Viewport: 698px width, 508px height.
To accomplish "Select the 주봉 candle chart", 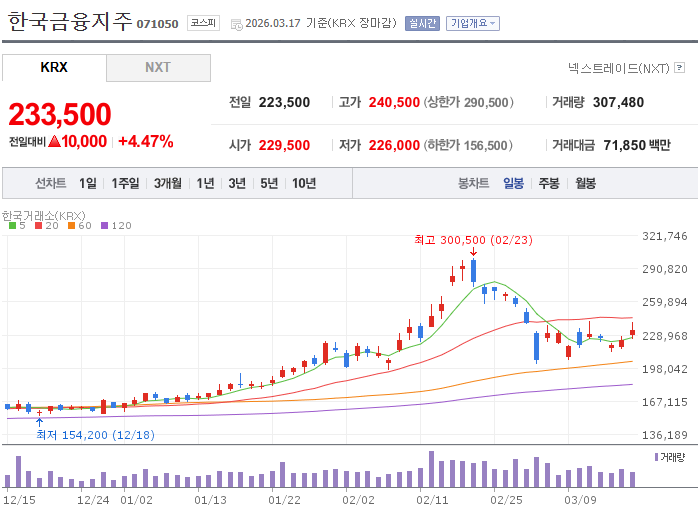I will [549, 183].
